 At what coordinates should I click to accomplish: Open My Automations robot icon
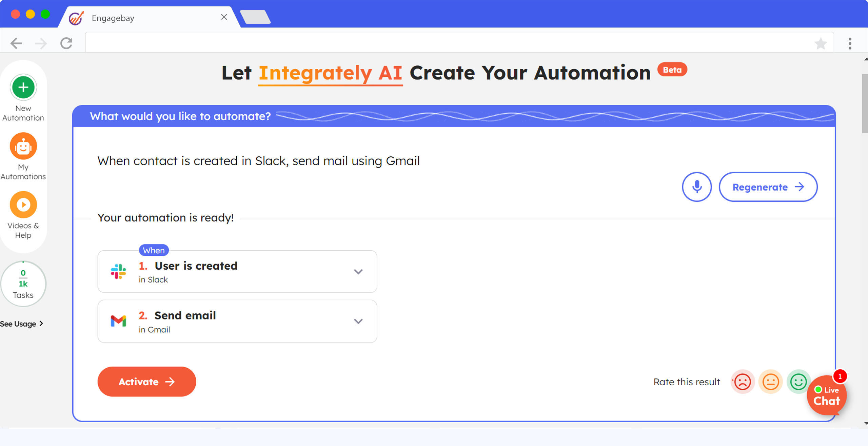23,146
